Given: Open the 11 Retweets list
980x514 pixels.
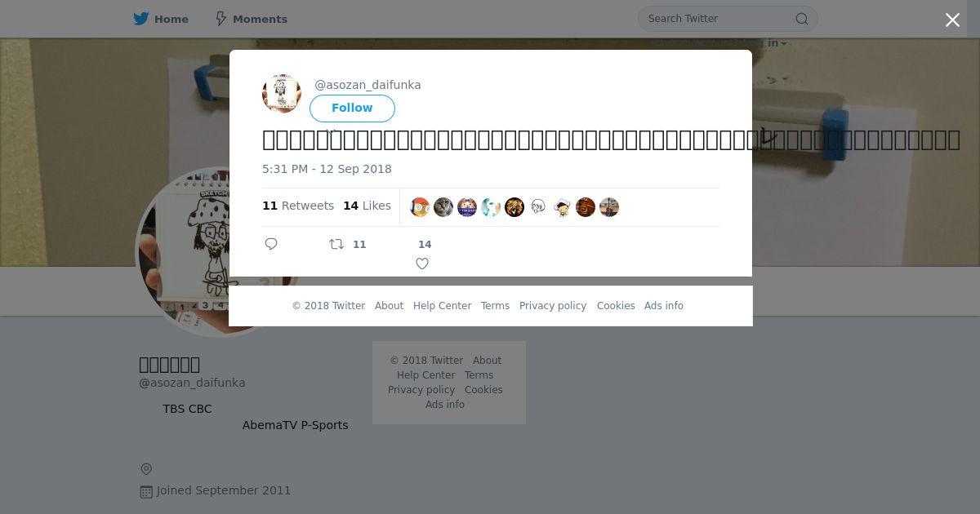Looking at the screenshot, I should point(298,206).
